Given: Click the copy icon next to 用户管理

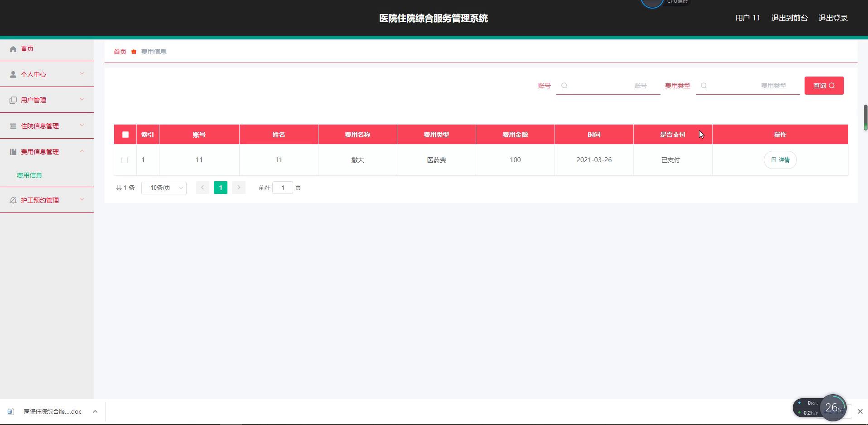Looking at the screenshot, I should tap(13, 100).
